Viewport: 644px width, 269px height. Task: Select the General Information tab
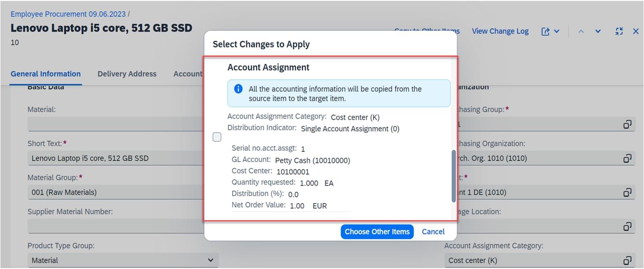[45, 74]
